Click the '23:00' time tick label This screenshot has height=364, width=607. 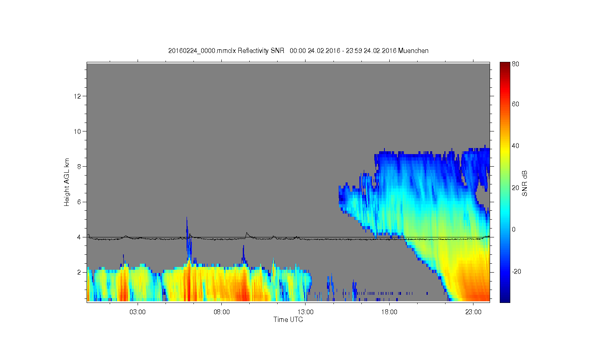(473, 312)
